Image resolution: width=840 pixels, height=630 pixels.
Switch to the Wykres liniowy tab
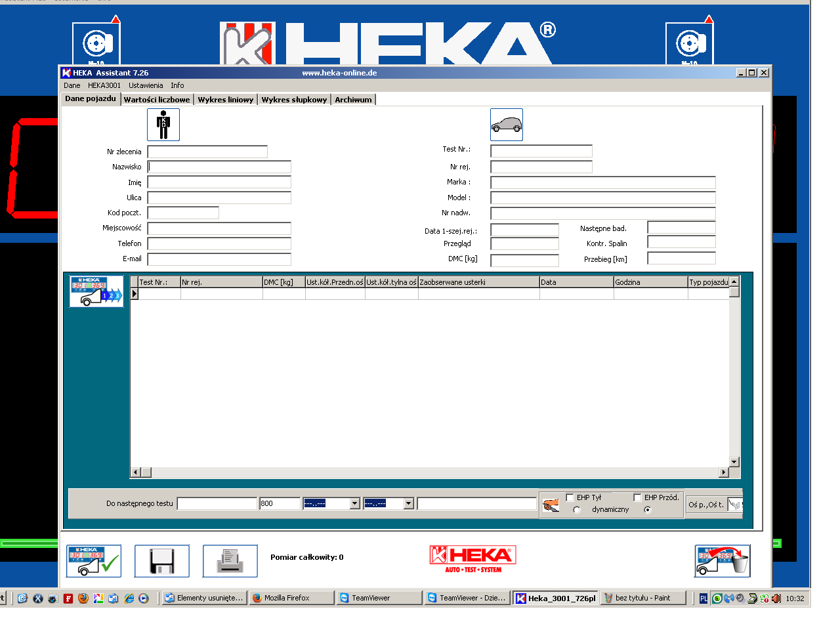[226, 100]
